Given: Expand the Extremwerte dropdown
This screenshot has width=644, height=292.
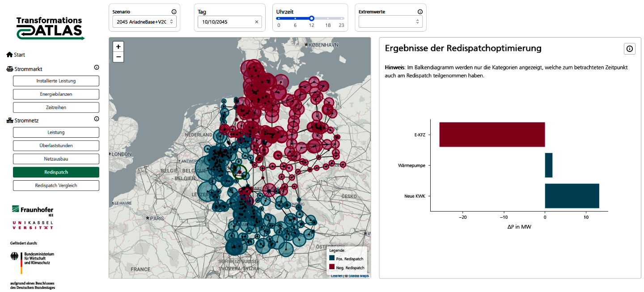Looking at the screenshot, I should click(x=390, y=21).
